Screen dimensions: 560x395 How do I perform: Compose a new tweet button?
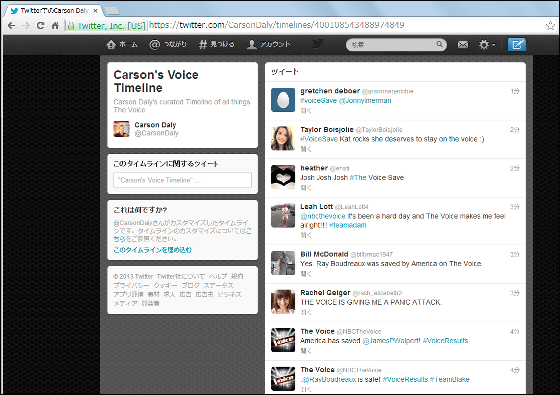(x=517, y=45)
